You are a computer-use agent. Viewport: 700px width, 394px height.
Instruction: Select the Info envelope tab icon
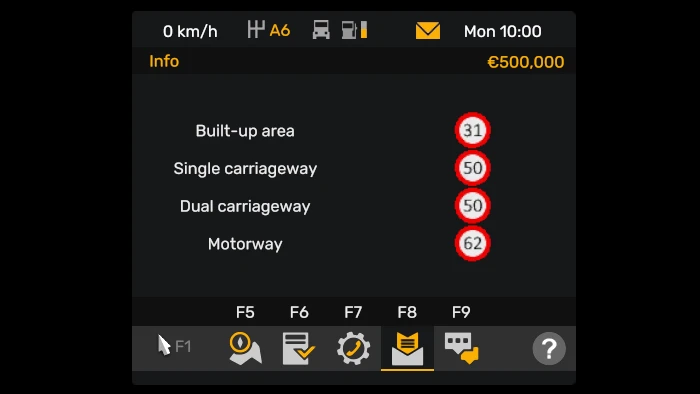pyautogui.click(x=407, y=348)
